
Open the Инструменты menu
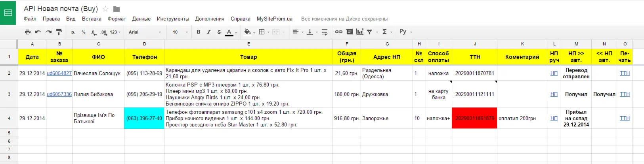173,19
